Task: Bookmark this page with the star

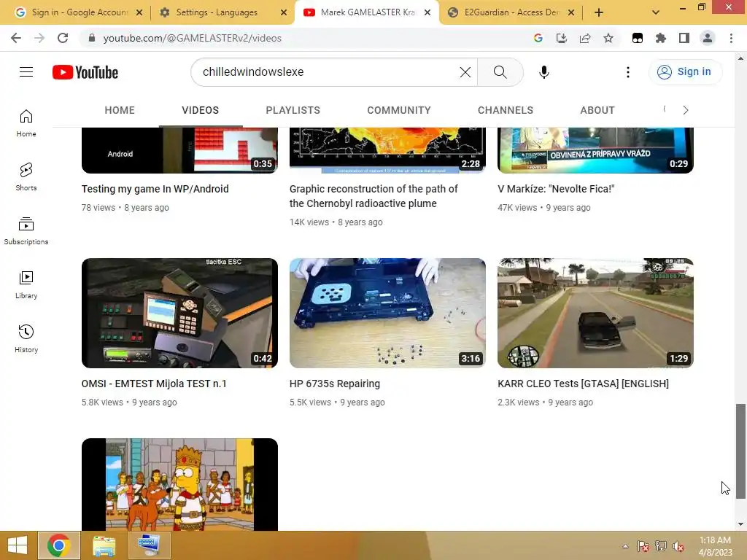Action: click(x=608, y=38)
